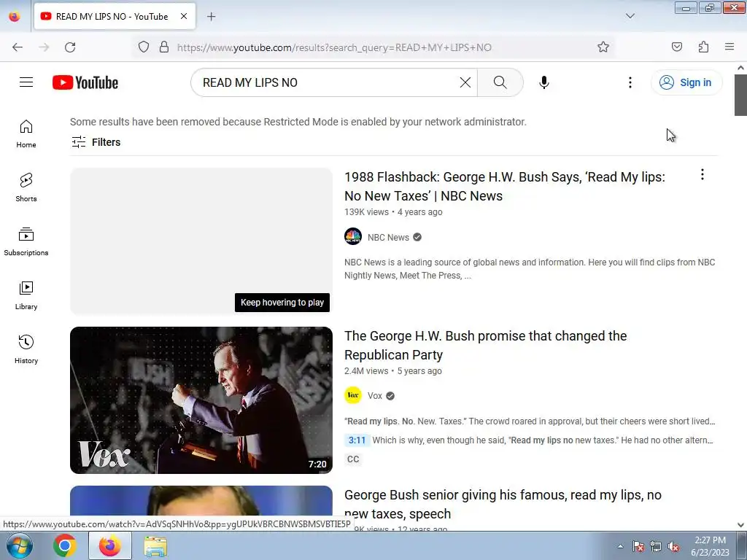Jump to the 3:11 timestamp chip
This screenshot has height=560, width=747.
tap(357, 440)
